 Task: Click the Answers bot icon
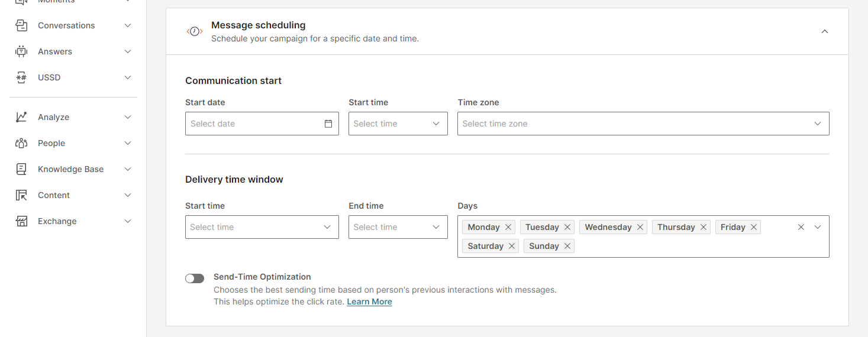click(x=21, y=51)
